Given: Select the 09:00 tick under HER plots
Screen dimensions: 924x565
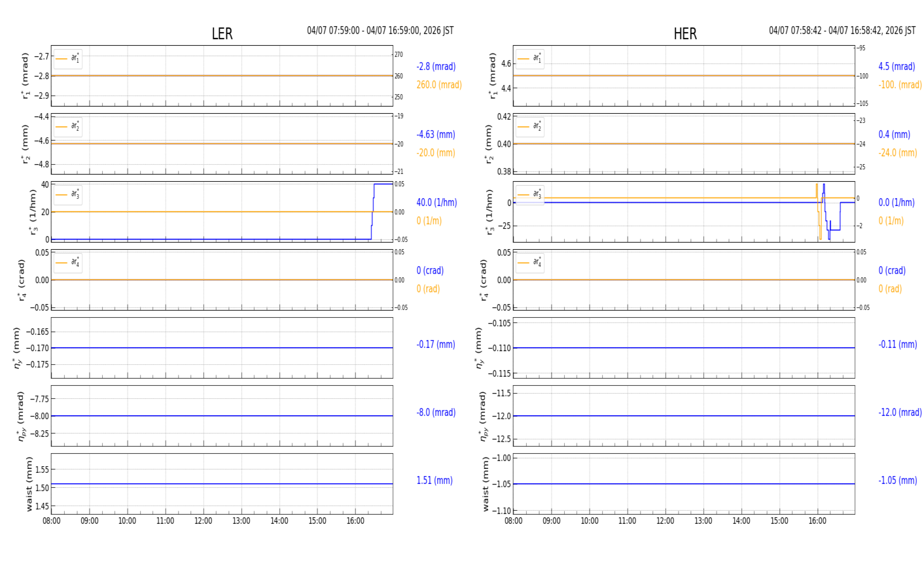Looking at the screenshot, I should coord(552,521).
